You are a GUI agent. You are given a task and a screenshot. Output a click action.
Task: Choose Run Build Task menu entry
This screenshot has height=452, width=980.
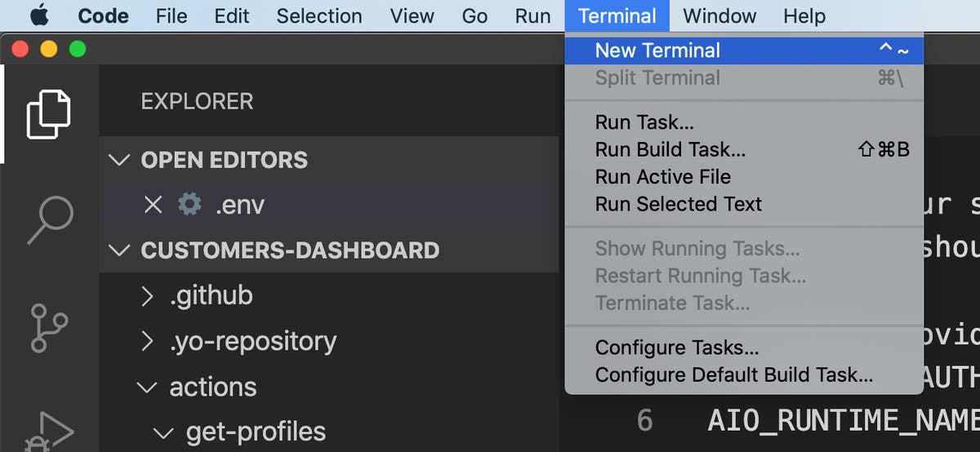(670, 149)
